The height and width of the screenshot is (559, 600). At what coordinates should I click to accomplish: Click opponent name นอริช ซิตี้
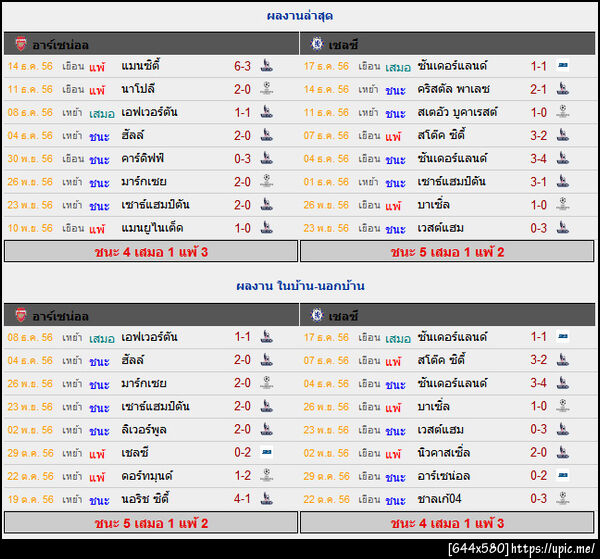tap(145, 499)
